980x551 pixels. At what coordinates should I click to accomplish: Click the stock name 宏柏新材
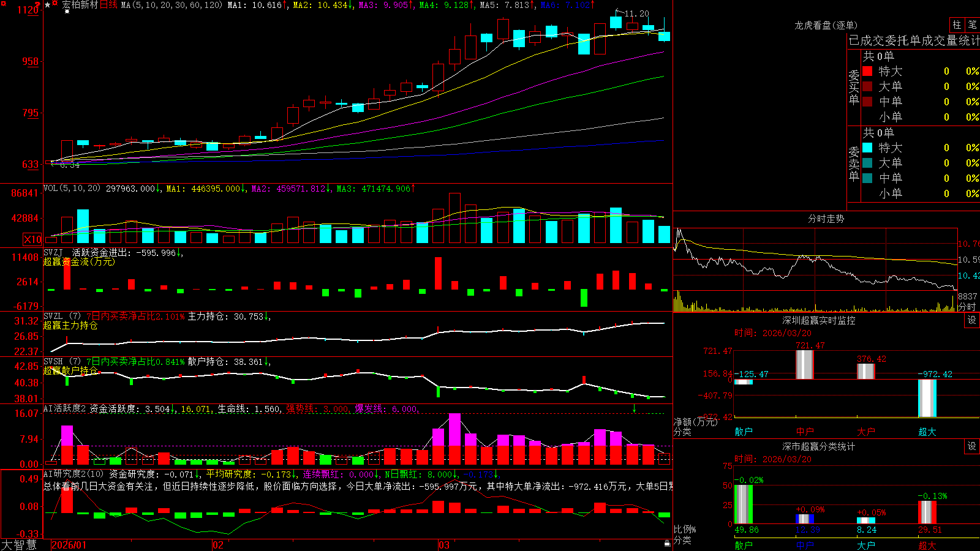pos(80,5)
